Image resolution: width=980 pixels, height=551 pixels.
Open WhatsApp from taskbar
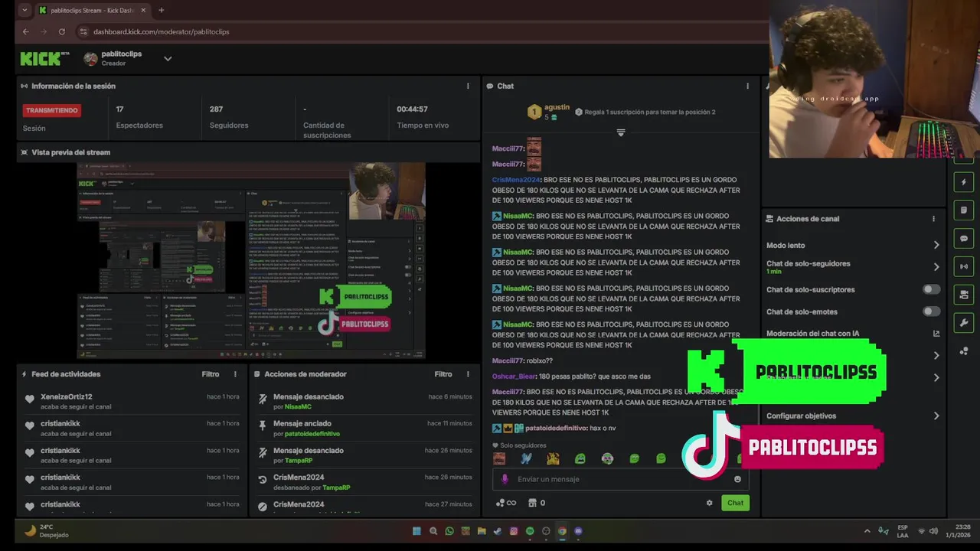pos(449,531)
